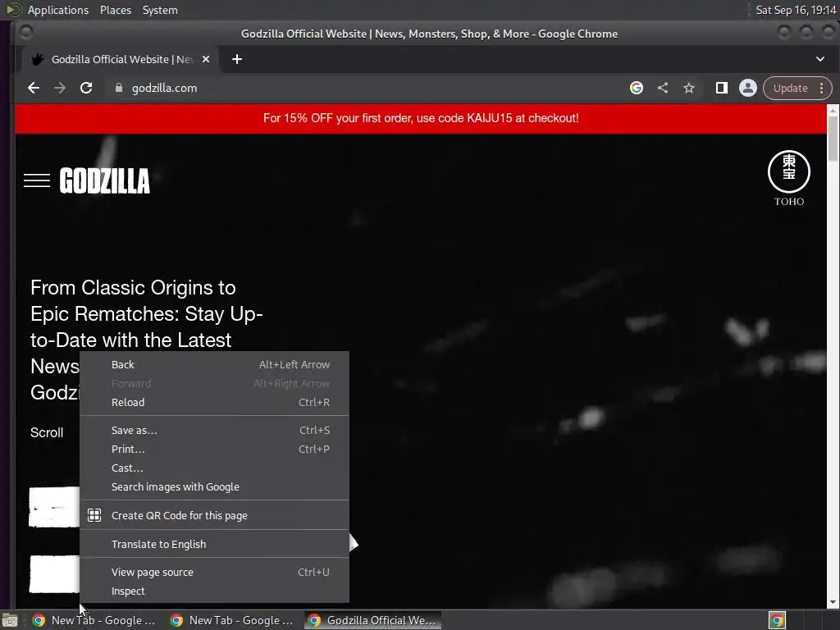840x630 pixels.
Task: Toggle the side panel icon
Action: pyautogui.click(x=722, y=88)
